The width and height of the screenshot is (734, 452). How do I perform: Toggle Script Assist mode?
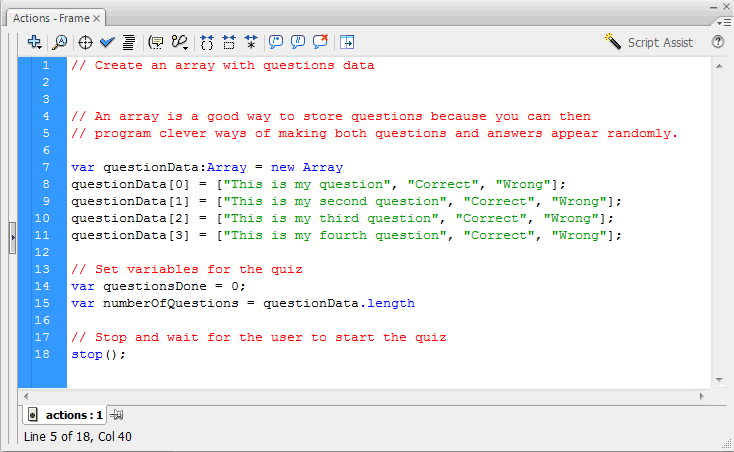649,42
